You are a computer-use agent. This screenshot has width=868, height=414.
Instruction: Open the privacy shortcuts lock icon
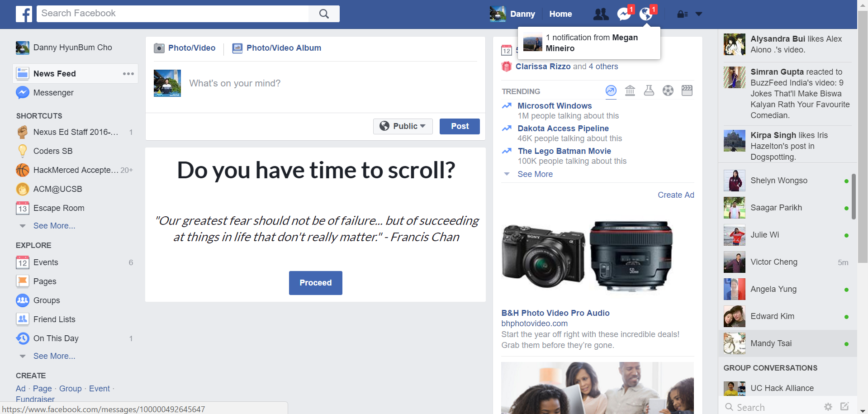(682, 14)
